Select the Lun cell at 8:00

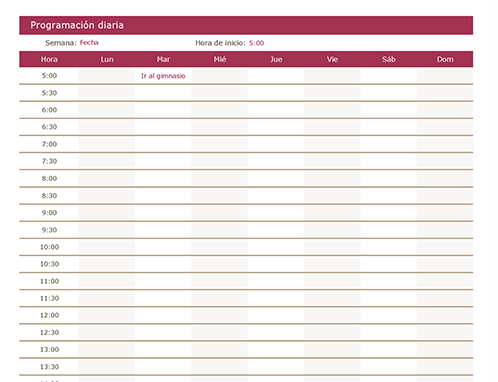pyautogui.click(x=107, y=178)
